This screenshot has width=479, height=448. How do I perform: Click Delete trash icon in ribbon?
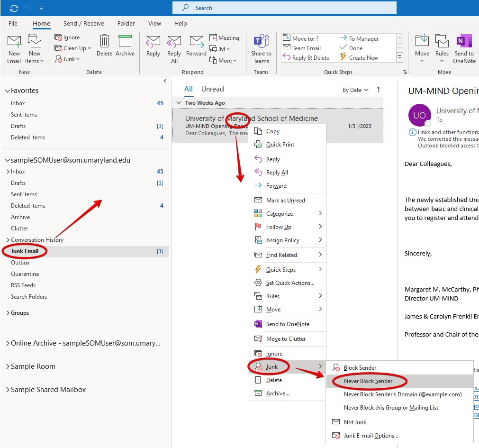(x=104, y=43)
